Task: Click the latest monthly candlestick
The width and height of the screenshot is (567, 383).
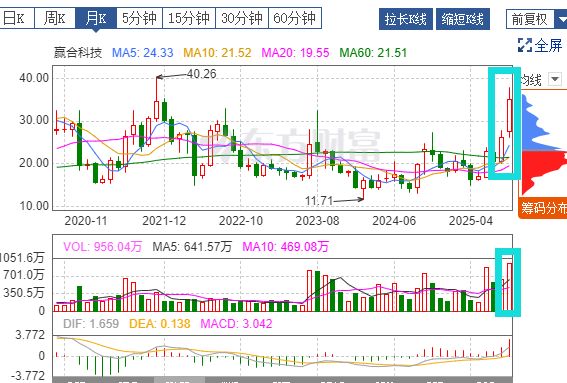Action: pyautogui.click(x=510, y=115)
